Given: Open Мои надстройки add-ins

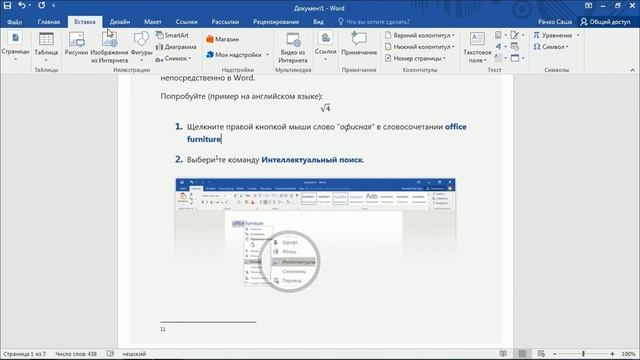Looking at the screenshot, I should pyautogui.click(x=234, y=55).
